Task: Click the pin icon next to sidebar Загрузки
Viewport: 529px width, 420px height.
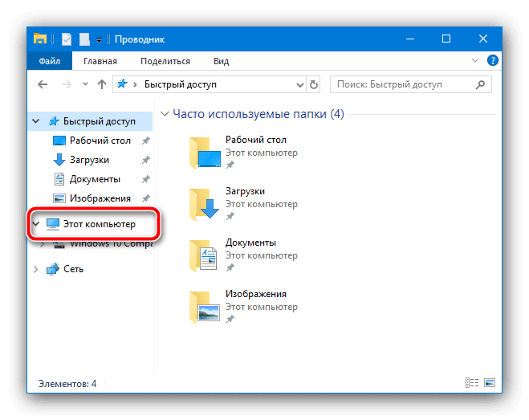Action: coord(146,160)
